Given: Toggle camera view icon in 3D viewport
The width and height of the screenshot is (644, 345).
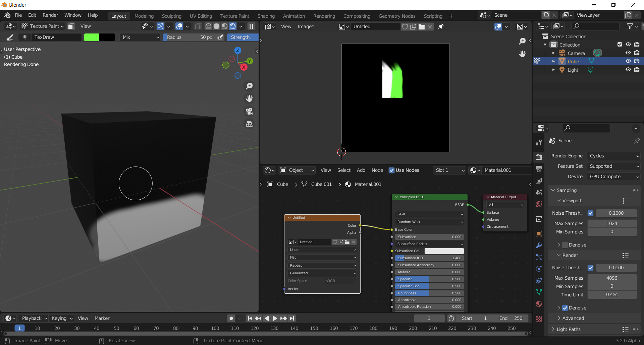Looking at the screenshot, I should pyautogui.click(x=249, y=111).
